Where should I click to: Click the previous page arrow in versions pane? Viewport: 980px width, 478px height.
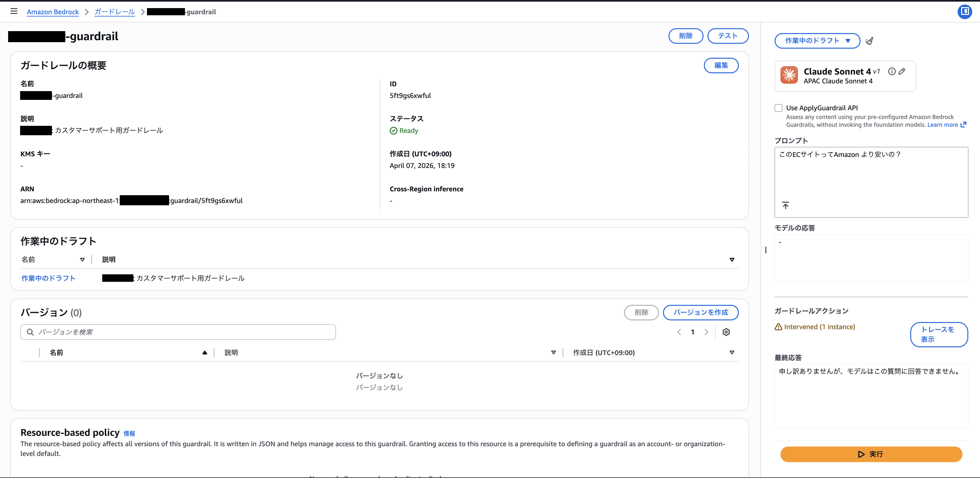679,332
